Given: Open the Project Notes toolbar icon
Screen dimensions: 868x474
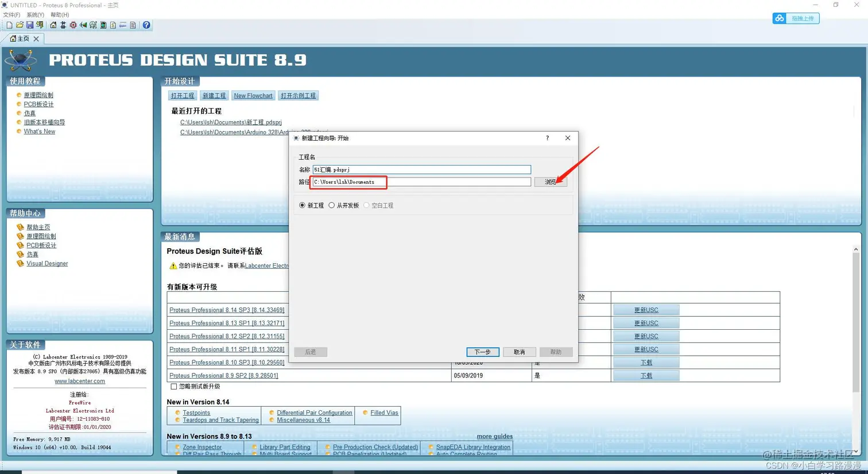Looking at the screenshot, I should pyautogui.click(x=133, y=25).
